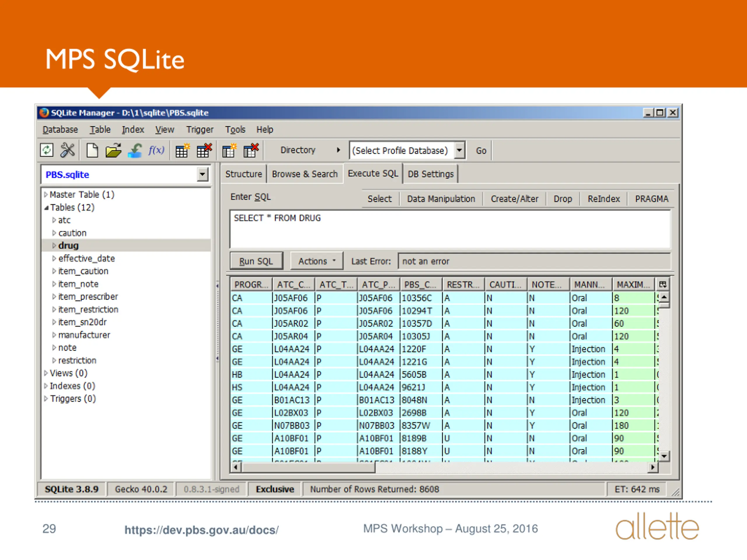Click the 'Number of Rows Returned: 8608' status text
747x560 pixels.
point(374,489)
